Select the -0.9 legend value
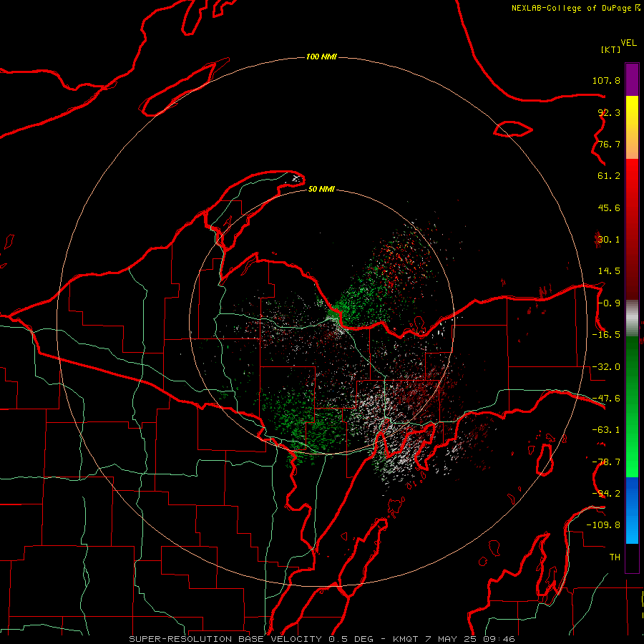This screenshot has height=644, width=644. tap(609, 303)
